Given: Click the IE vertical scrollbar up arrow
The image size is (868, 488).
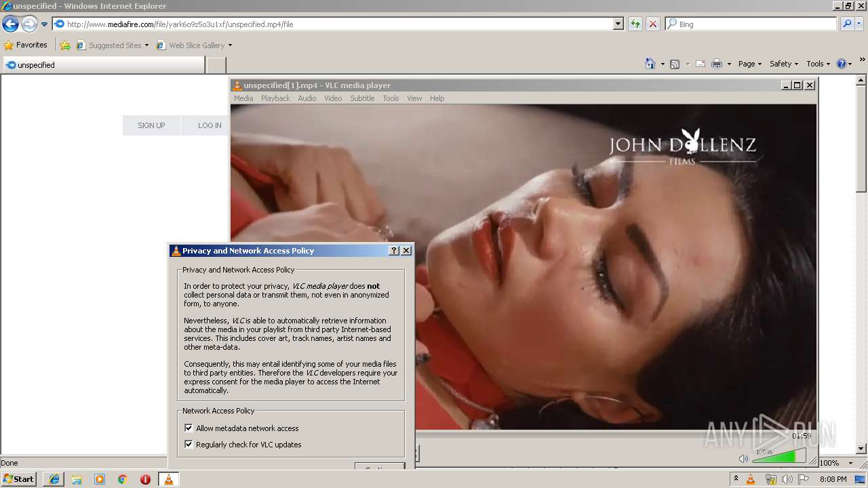Looking at the screenshot, I should click(862, 80).
